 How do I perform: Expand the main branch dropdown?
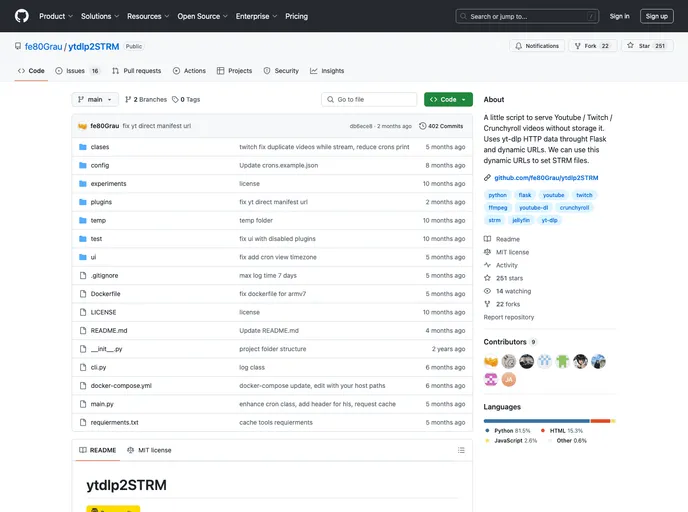pos(95,100)
